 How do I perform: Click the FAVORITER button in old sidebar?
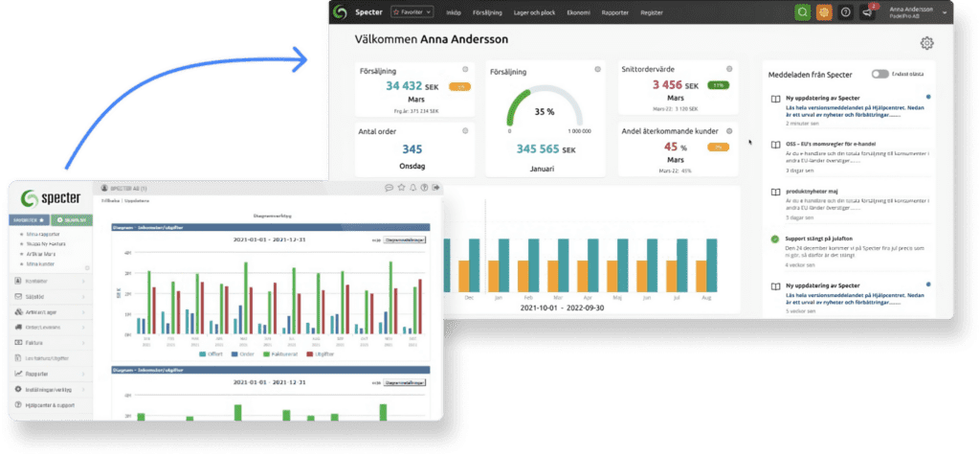(29, 220)
